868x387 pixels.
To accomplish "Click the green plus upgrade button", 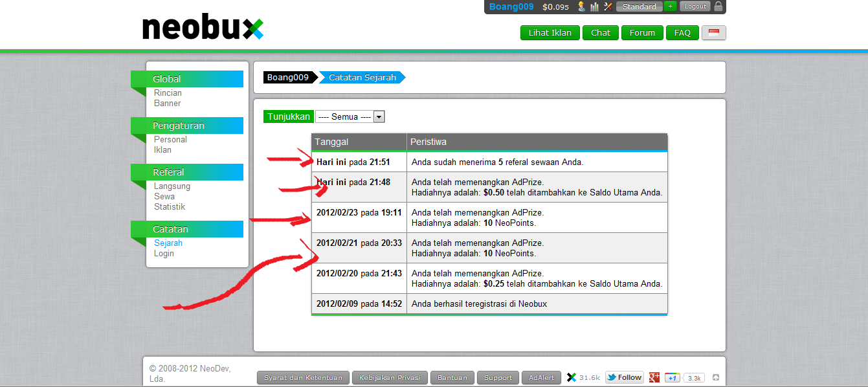I will (x=670, y=6).
